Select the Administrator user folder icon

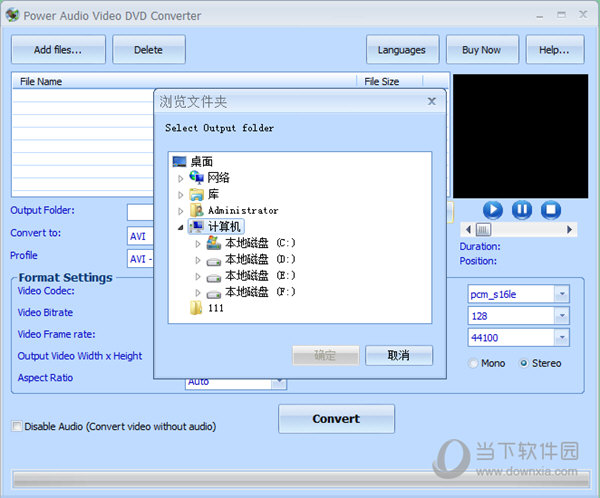[197, 210]
